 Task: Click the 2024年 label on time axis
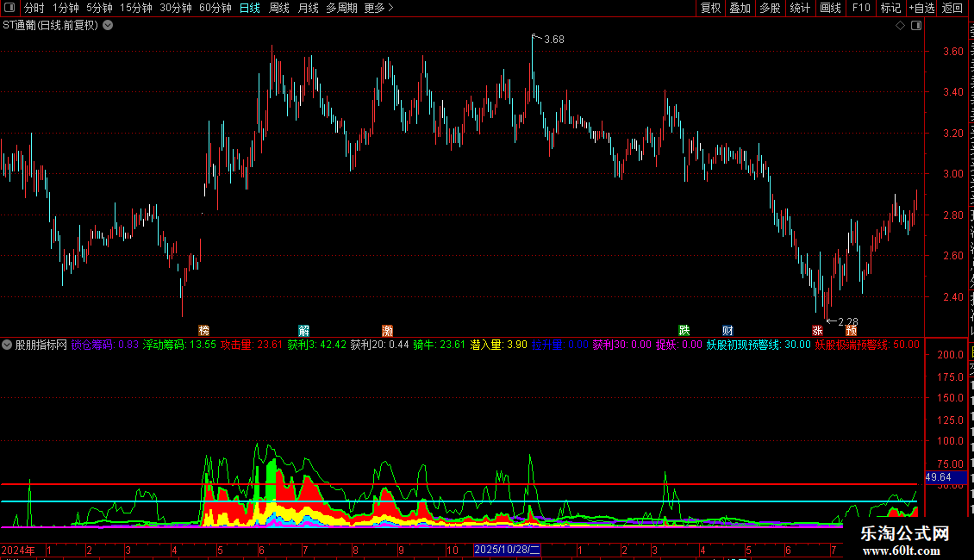[18, 550]
